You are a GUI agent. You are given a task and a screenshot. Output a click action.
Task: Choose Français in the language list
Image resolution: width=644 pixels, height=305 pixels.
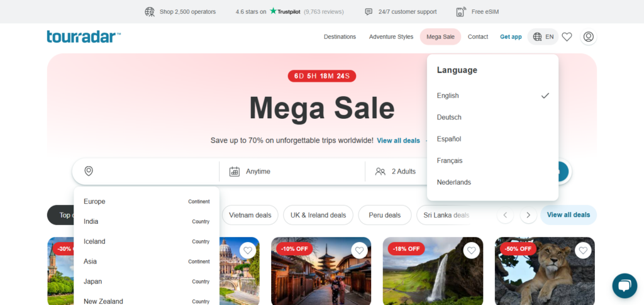click(450, 160)
